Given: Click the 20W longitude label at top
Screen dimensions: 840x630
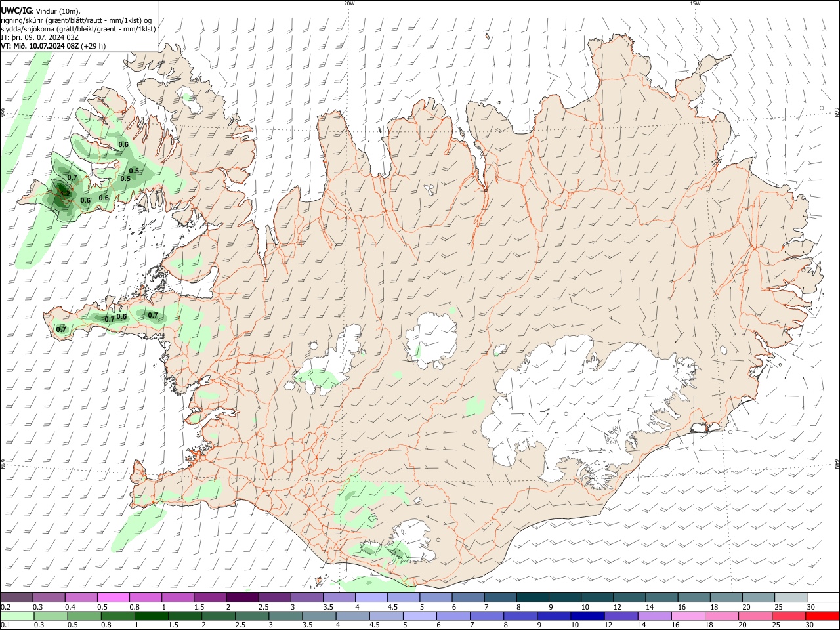Looking at the screenshot, I should click(x=349, y=3).
